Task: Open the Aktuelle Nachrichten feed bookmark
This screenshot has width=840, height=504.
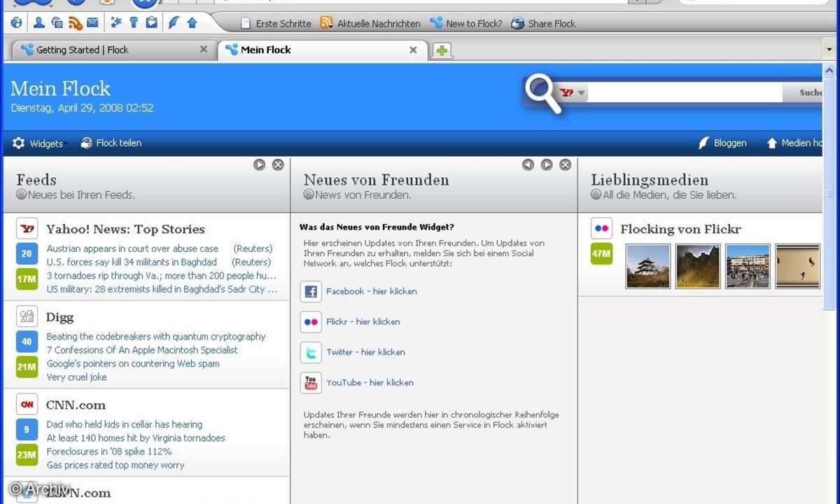Action: [x=370, y=23]
